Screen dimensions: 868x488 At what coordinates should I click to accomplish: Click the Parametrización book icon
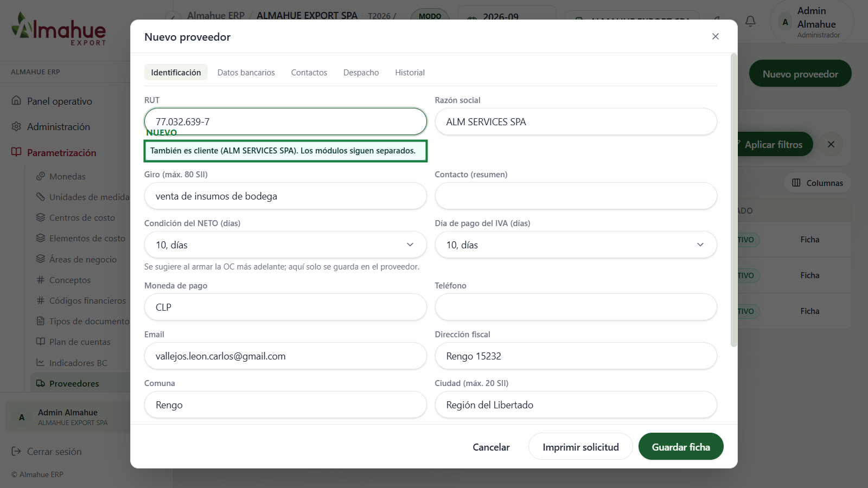tap(16, 152)
